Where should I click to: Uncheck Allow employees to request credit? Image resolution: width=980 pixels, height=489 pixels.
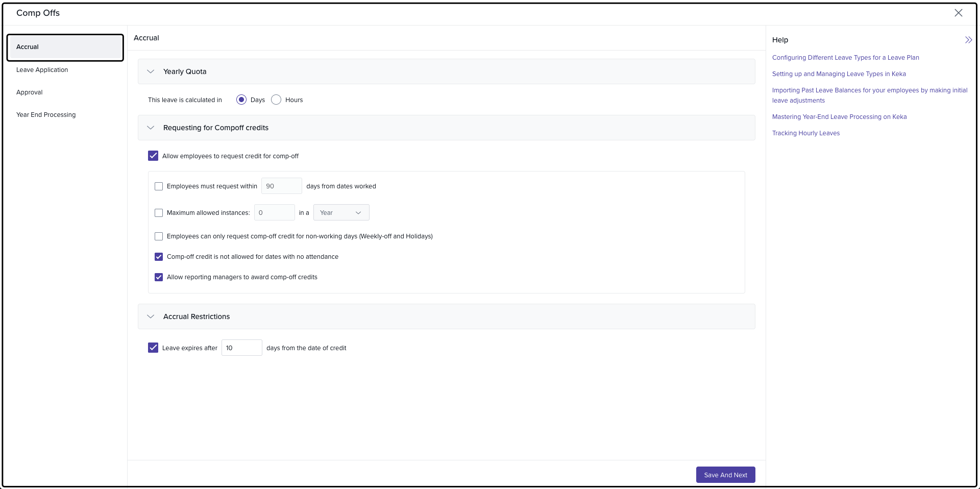coord(153,156)
